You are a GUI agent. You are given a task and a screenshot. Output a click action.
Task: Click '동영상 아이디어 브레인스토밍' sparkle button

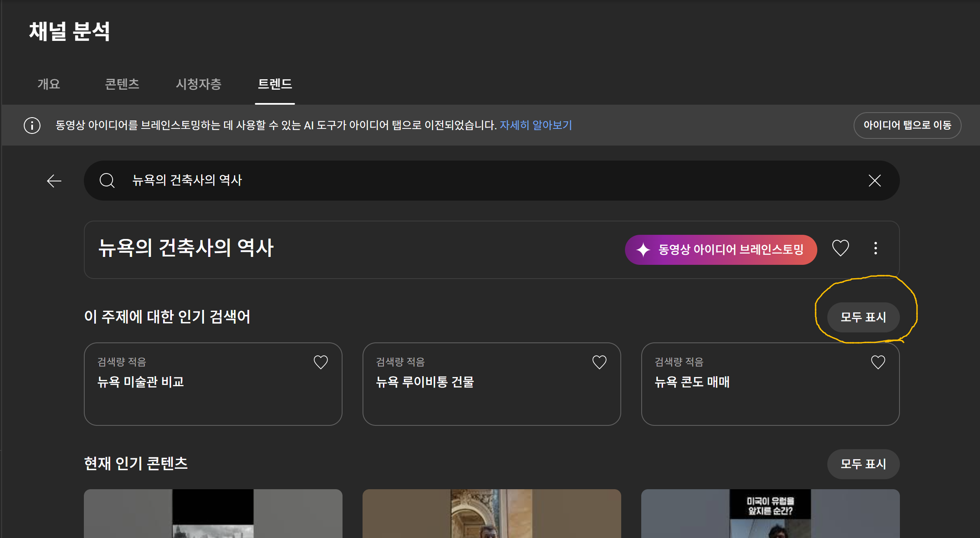(x=721, y=249)
